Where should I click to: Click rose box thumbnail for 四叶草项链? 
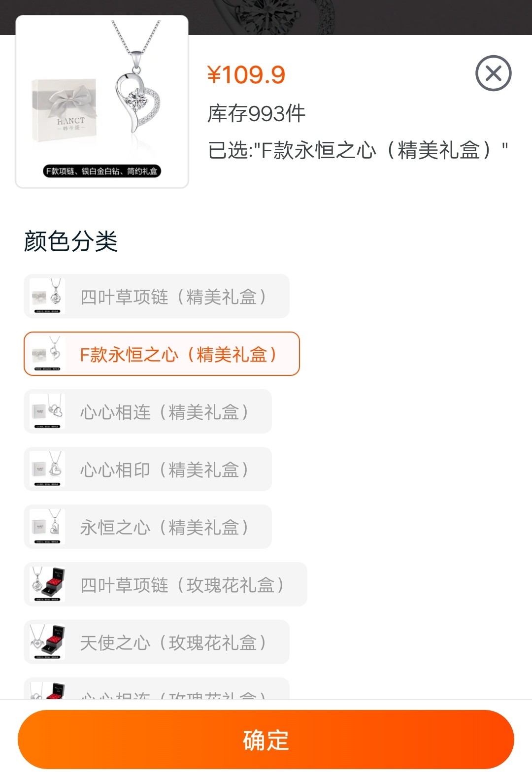pyautogui.click(x=47, y=584)
